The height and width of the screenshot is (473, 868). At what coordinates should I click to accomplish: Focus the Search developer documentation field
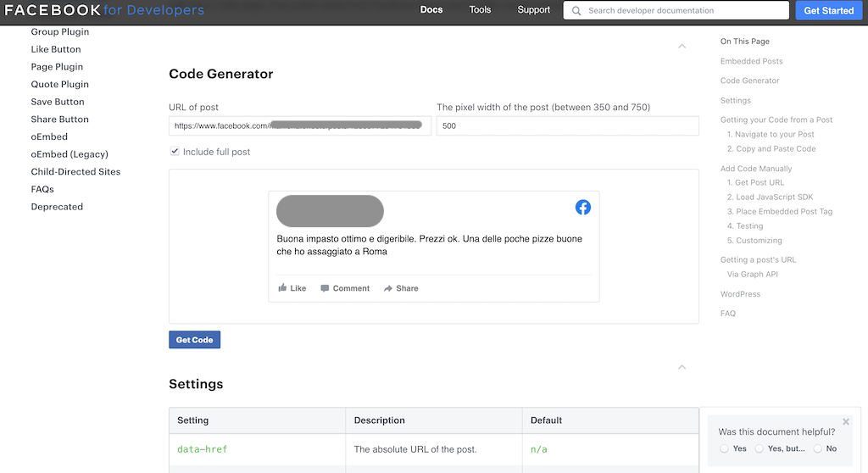676,10
